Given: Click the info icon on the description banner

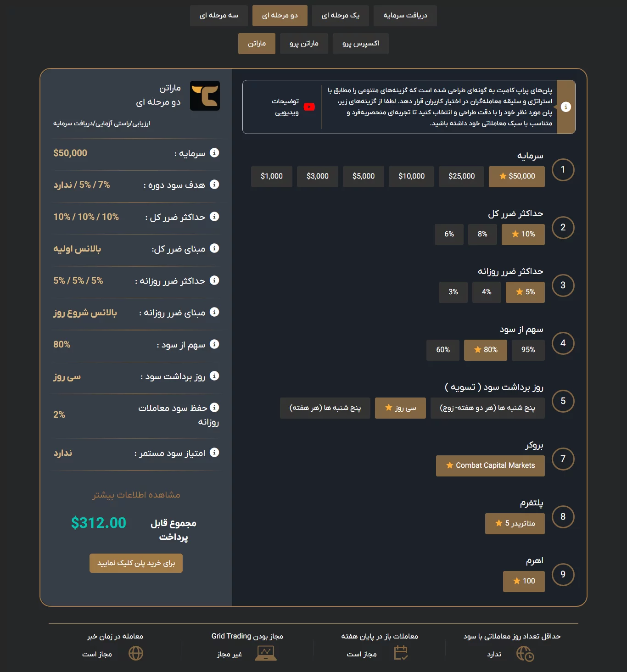Looking at the screenshot, I should coord(566,107).
